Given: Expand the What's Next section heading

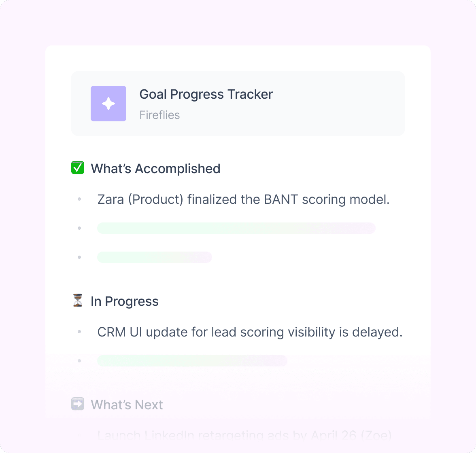Looking at the screenshot, I should coord(127,405).
